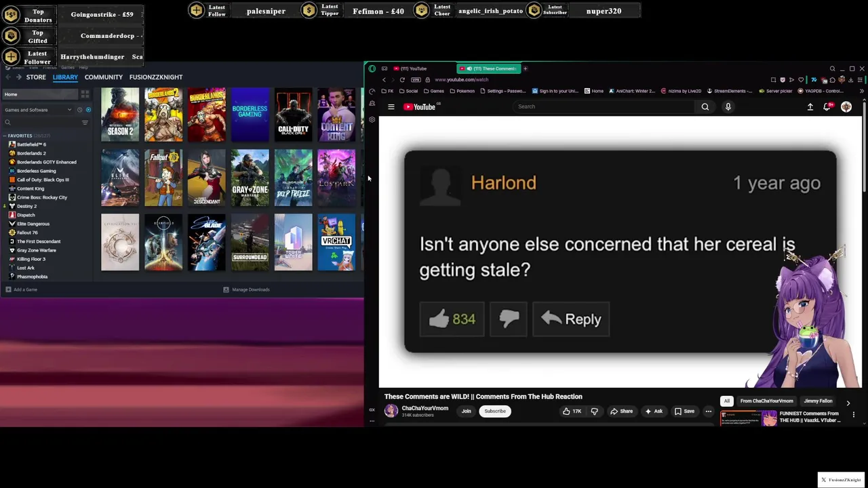Open the Gray Zone Warfare game cover
Image resolution: width=868 pixels, height=488 pixels.
pyautogui.click(x=250, y=178)
